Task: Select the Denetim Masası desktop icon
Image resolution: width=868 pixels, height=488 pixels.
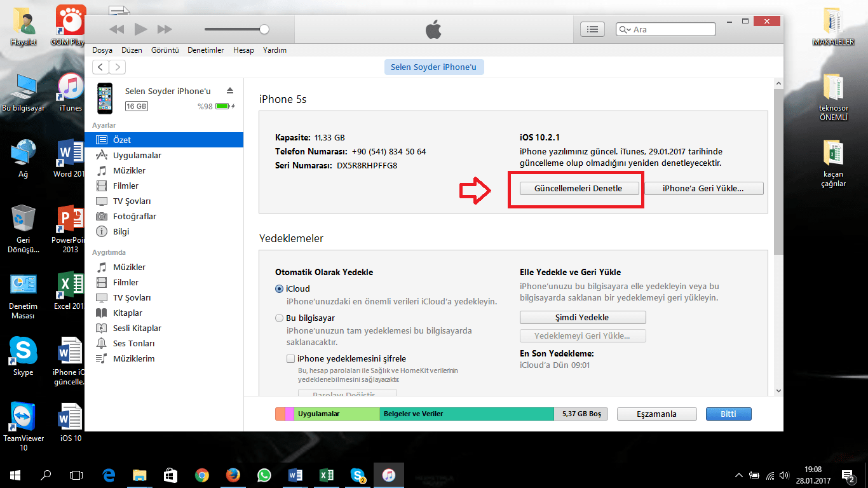Action: pyautogui.click(x=23, y=296)
